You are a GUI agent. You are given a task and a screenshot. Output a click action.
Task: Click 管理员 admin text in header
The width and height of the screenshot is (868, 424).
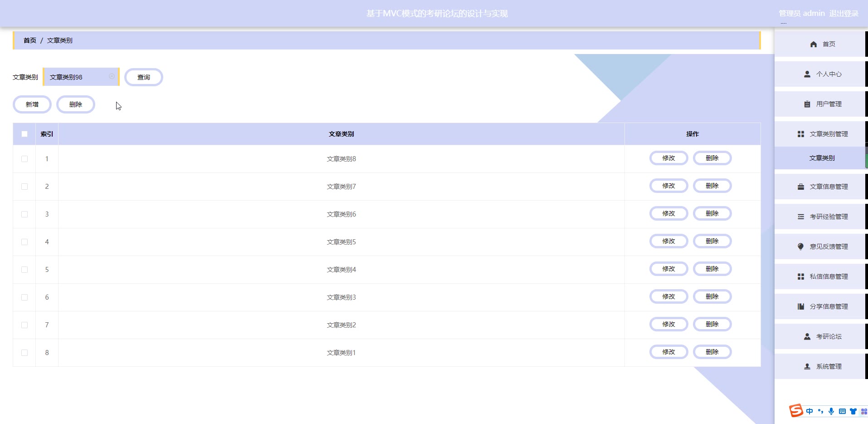click(x=802, y=14)
